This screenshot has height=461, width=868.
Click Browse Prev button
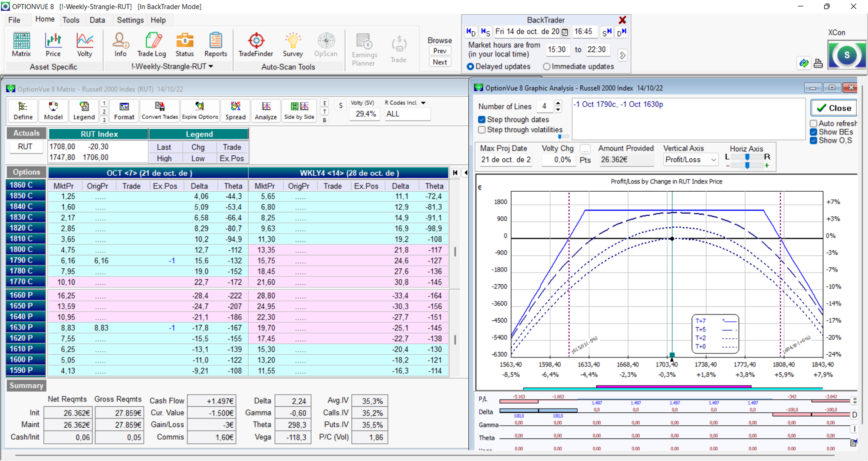[x=440, y=51]
